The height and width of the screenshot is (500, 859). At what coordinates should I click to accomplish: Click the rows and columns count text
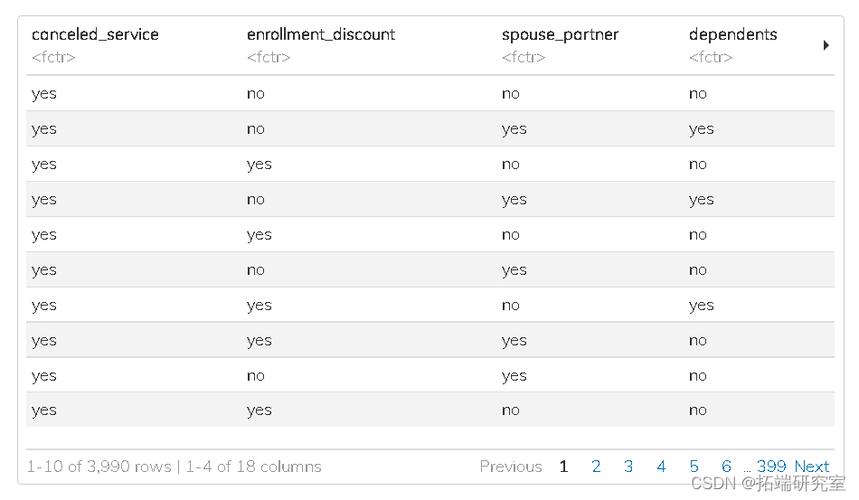(x=174, y=467)
